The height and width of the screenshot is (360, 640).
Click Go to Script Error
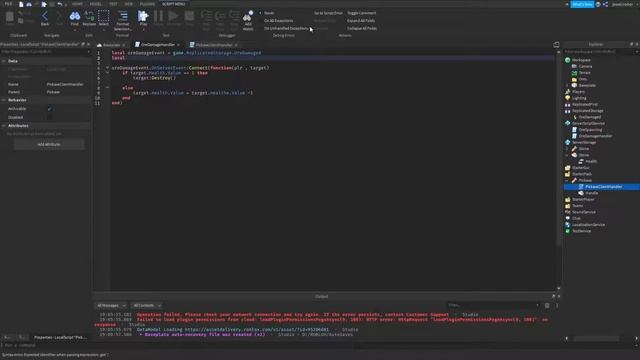tap(328, 13)
